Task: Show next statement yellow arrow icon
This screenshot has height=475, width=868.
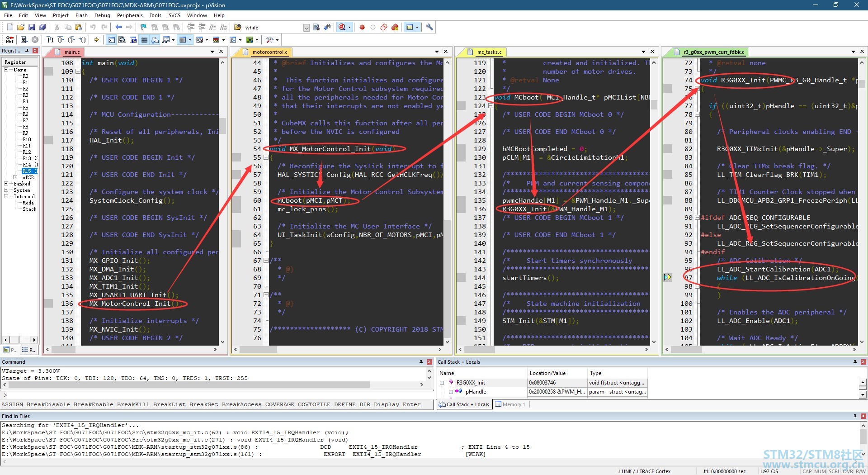Action: click(x=97, y=40)
